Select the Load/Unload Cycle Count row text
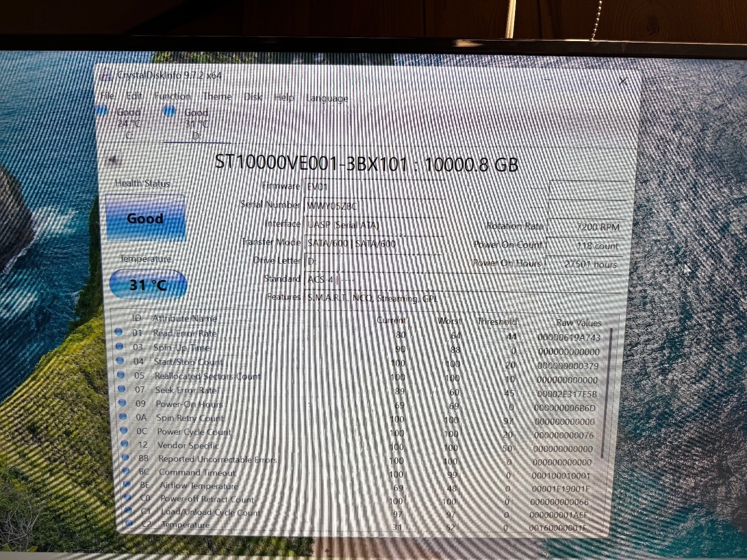Image resolution: width=747 pixels, height=560 pixels. tap(211, 512)
